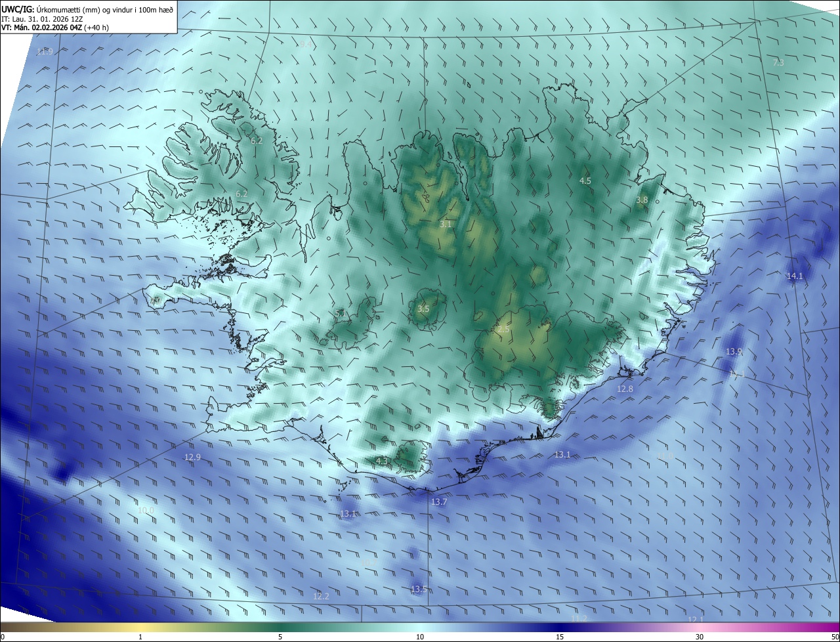Screen dimensions: 840x642
Task: Click the 5.1 value over western Iceland
Action: click(341, 314)
